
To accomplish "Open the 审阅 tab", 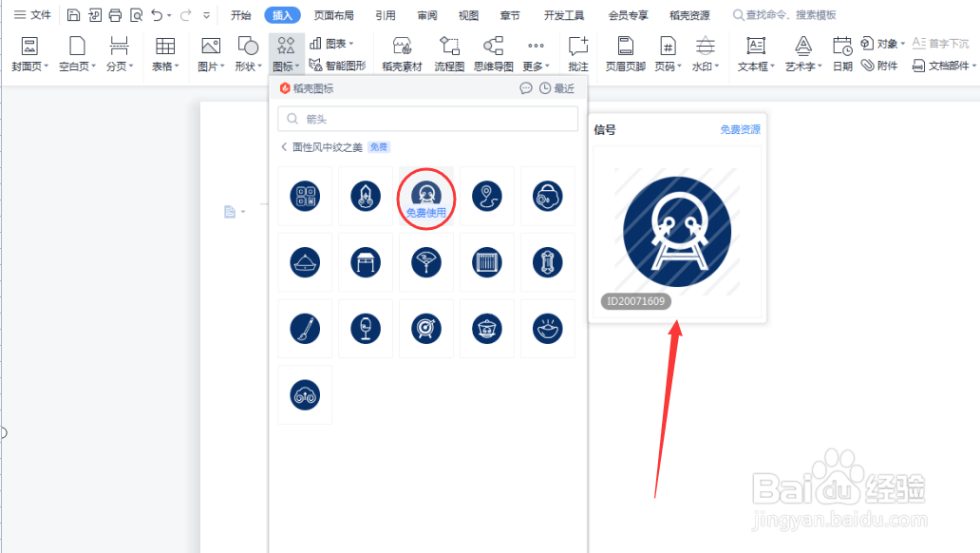I will (427, 15).
